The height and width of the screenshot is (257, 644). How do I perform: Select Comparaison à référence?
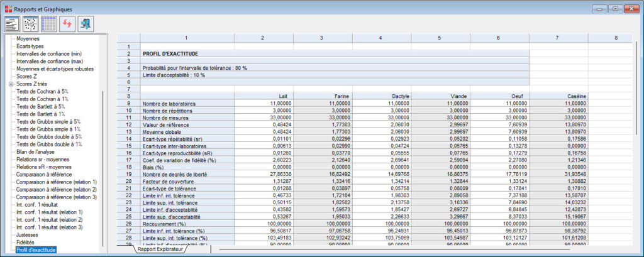point(44,175)
